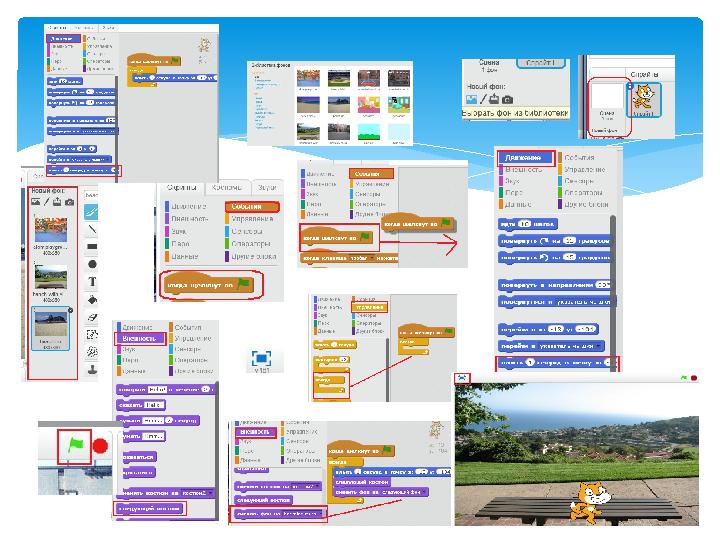Select the Text tool marked with T
Screen dimensions: 720x540
click(x=92, y=281)
